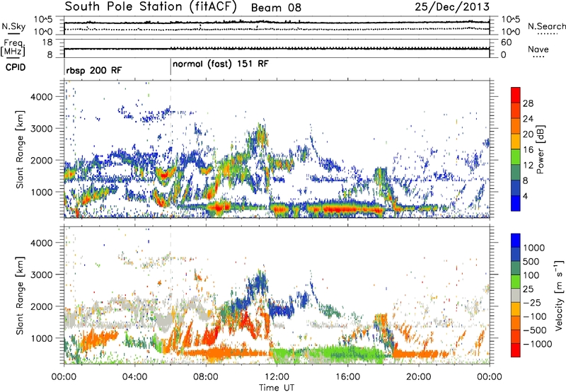Viewport: 566px width, 392px height.
Task: Click the '3000' tick in velocity panel
Action: [42, 275]
